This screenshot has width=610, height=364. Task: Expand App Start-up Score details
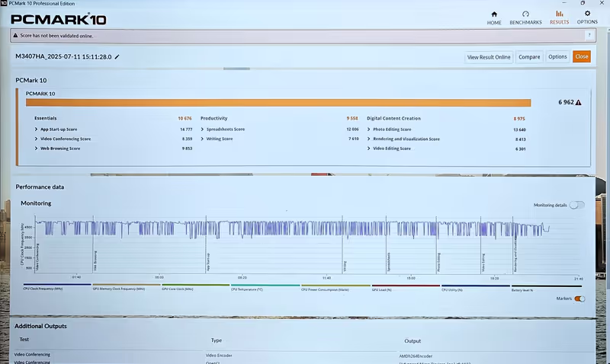pos(37,129)
